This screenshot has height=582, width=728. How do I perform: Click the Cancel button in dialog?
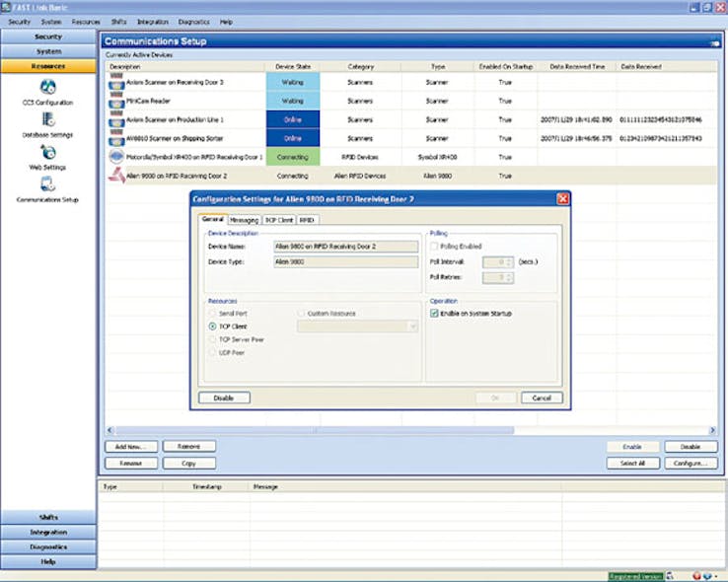tap(542, 398)
